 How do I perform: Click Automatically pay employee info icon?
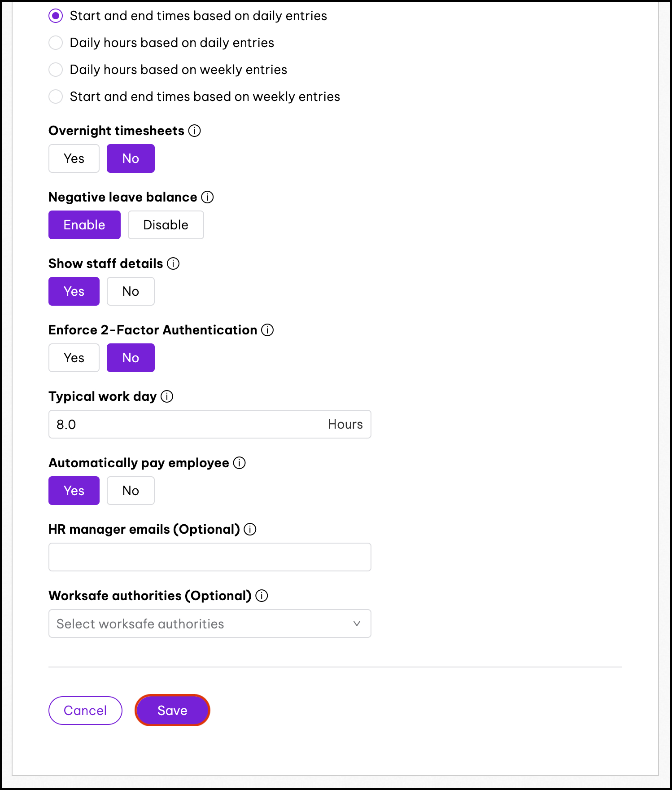[x=240, y=463]
